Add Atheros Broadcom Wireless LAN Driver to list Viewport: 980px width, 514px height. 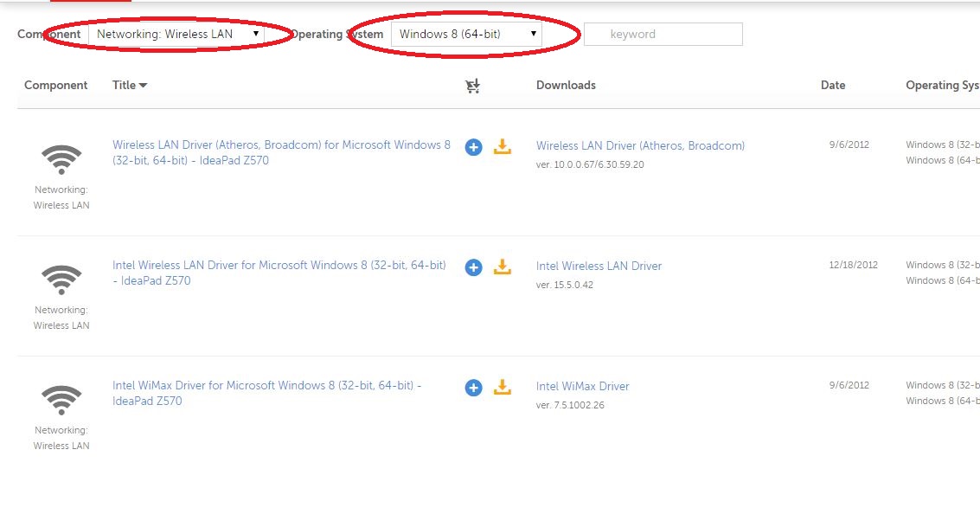pyautogui.click(x=473, y=147)
